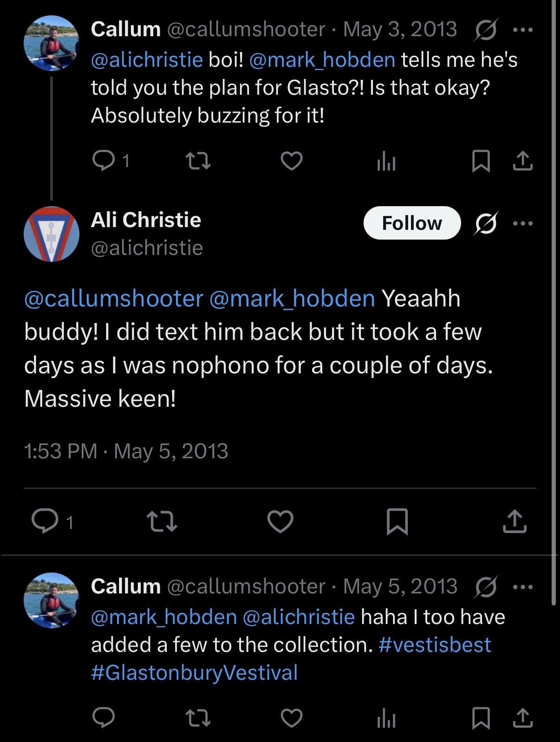Screen dimensions: 560x742
Task: Repost Ali Christie's main tweet
Action: (162, 521)
